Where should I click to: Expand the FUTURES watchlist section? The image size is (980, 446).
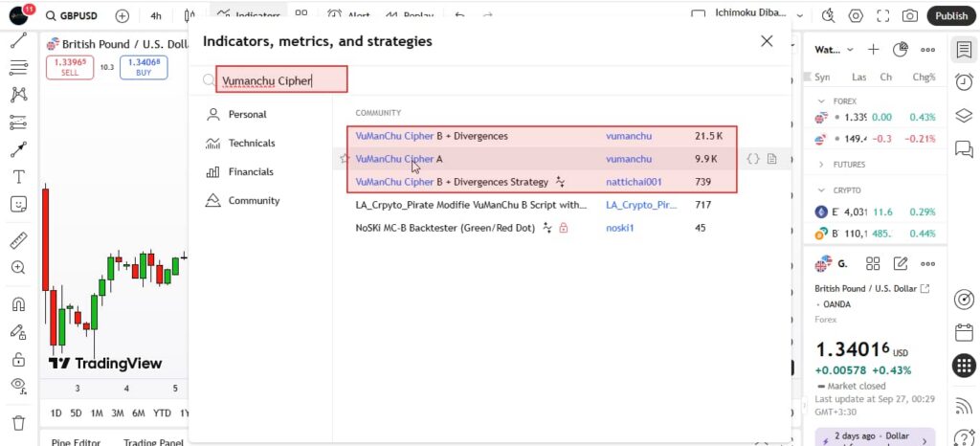tap(820, 165)
